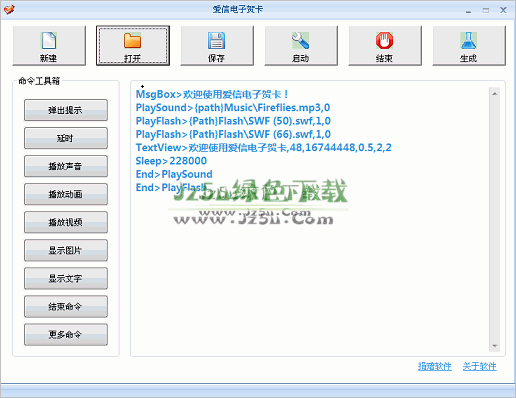Open the 关于软件 about link
This screenshot has height=398, width=516.
click(x=479, y=366)
